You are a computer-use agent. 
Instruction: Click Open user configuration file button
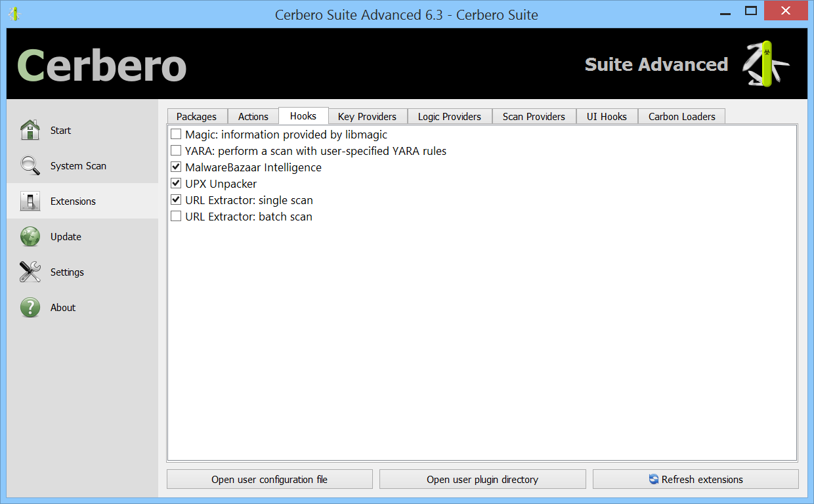(270, 479)
